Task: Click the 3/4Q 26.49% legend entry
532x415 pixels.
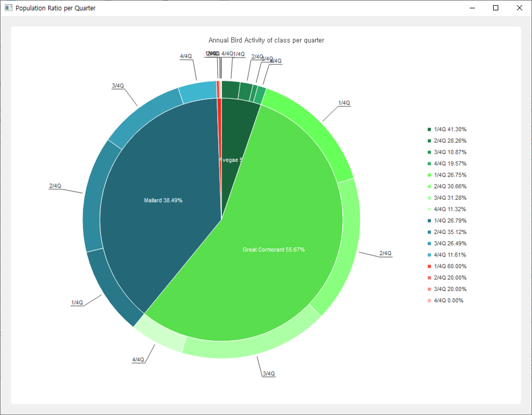Action: [450, 243]
